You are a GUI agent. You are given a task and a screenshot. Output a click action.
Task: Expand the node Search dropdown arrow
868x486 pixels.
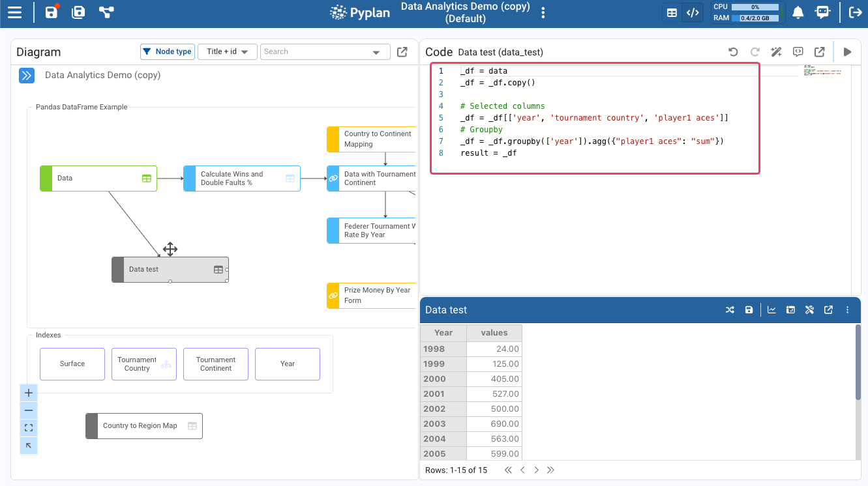point(376,52)
